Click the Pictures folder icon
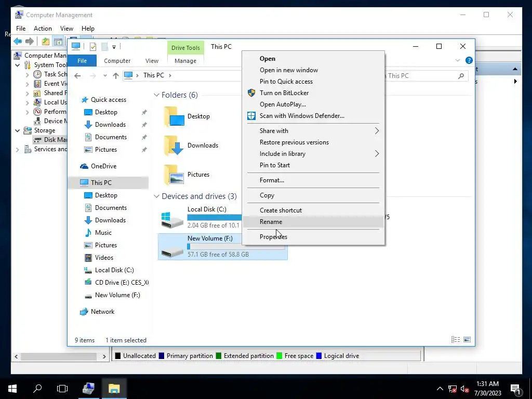Viewport: 532px width, 399px height. coord(174,175)
